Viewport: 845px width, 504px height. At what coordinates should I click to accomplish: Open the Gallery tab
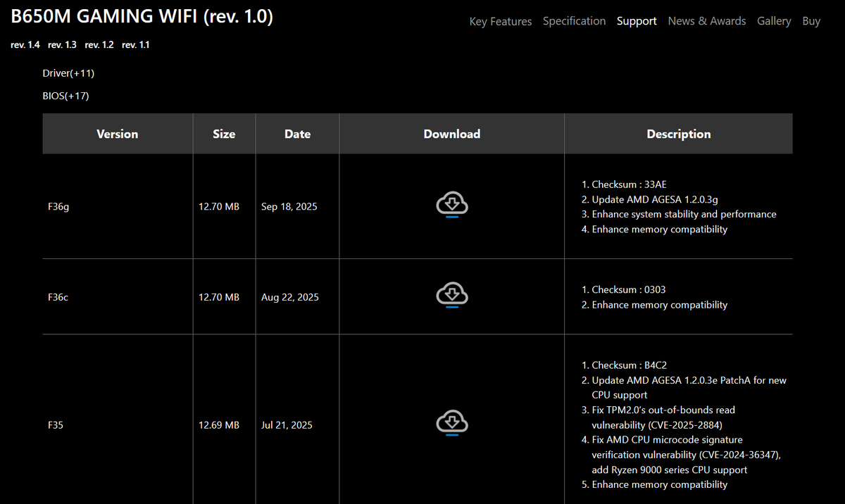pos(774,21)
